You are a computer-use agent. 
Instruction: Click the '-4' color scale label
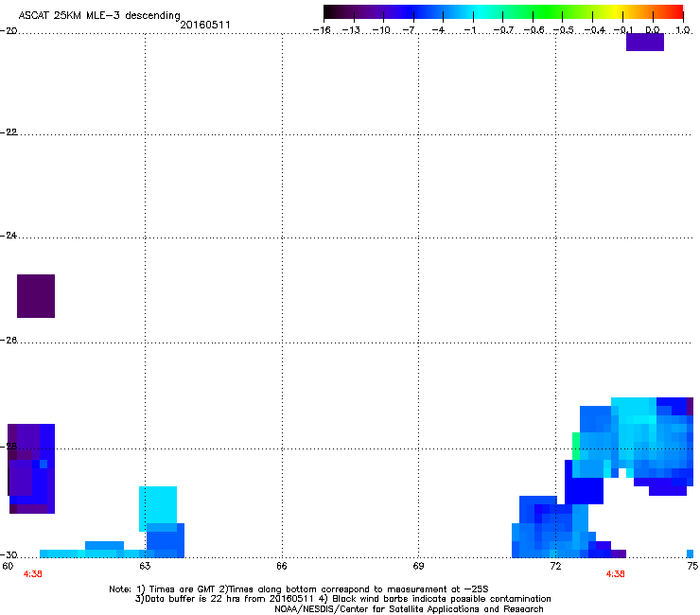439,30
